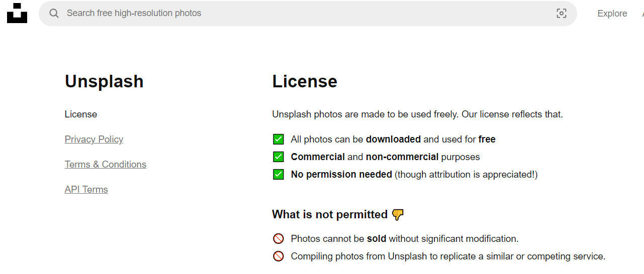Image resolution: width=644 pixels, height=274 pixels.
Task: Open the Privacy Policy link
Action: click(94, 140)
